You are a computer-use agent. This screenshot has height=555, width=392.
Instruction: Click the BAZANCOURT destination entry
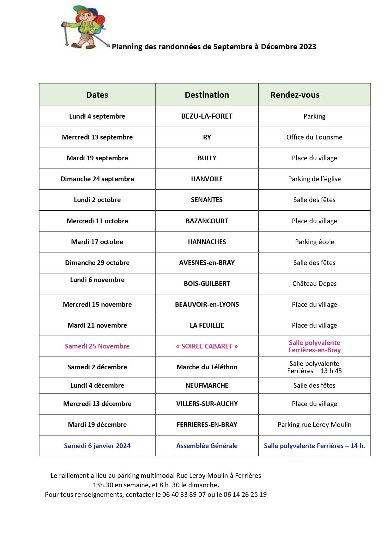[x=207, y=221]
